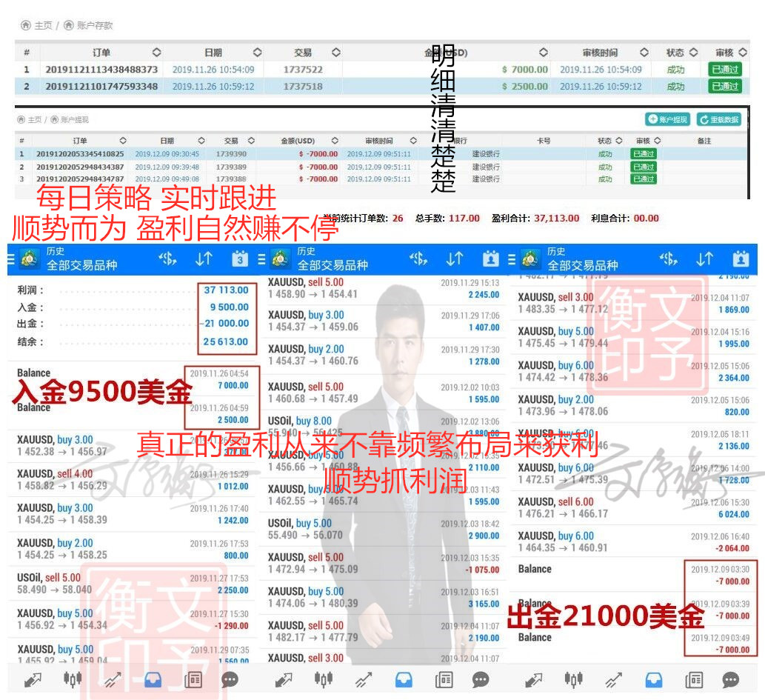Image resolution: width=765 pixels, height=700 pixels.
Task: Open the calendar period icon in left history panel
Action: click(x=239, y=259)
